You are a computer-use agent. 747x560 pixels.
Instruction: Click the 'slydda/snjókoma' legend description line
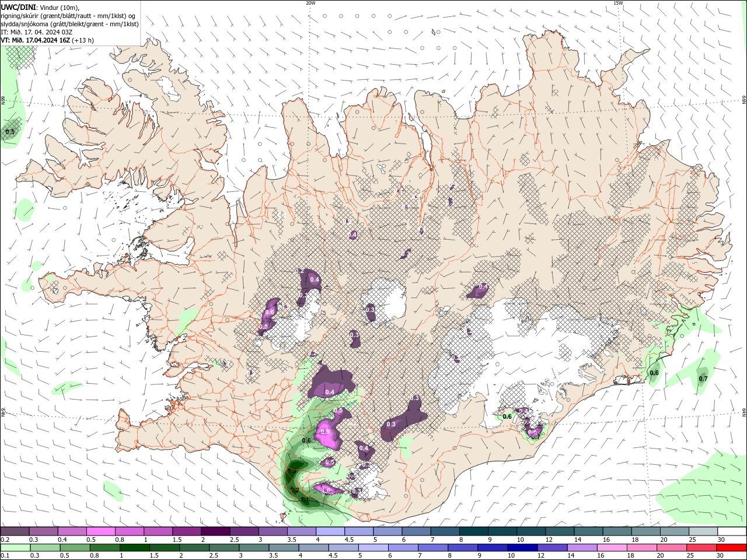(x=69, y=24)
